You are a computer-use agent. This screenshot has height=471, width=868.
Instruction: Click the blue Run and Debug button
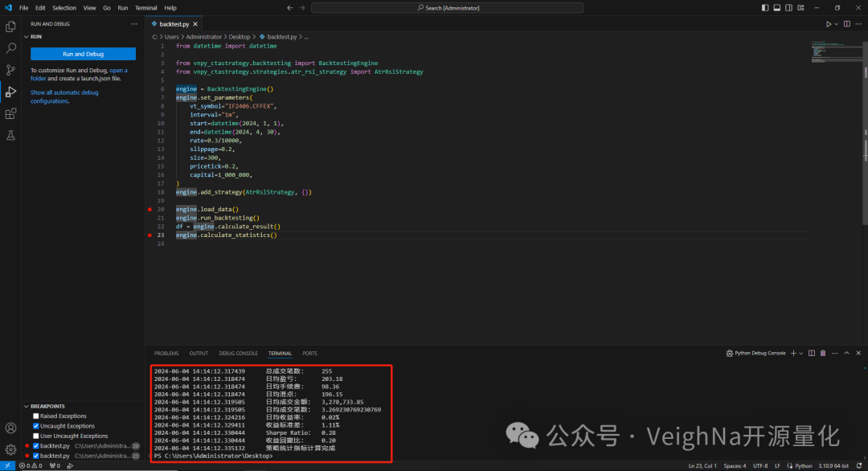point(83,54)
